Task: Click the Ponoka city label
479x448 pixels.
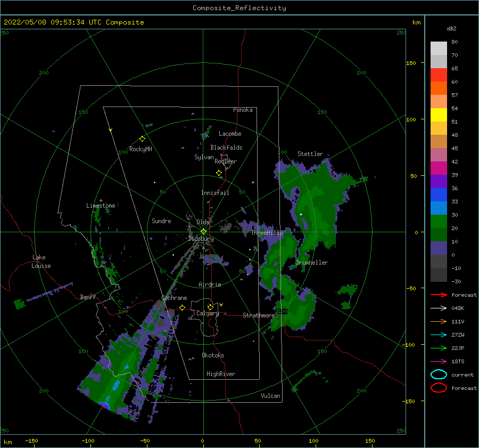Action: pyautogui.click(x=243, y=110)
